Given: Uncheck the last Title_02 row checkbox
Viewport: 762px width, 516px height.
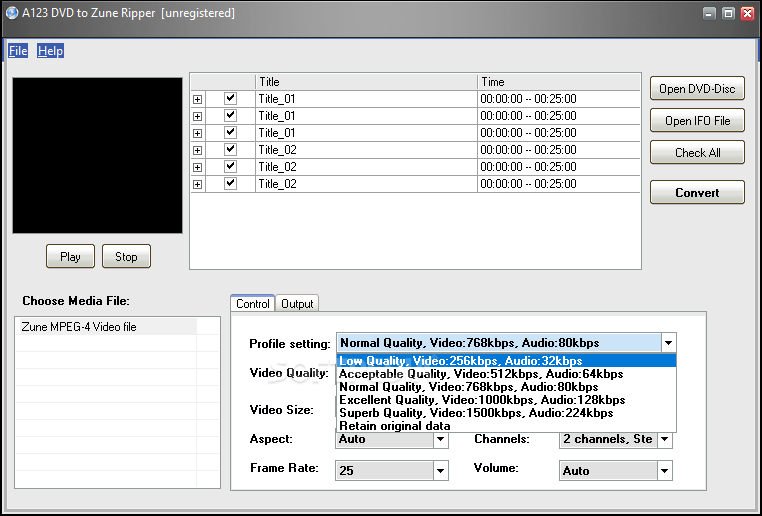Looking at the screenshot, I should [x=230, y=184].
